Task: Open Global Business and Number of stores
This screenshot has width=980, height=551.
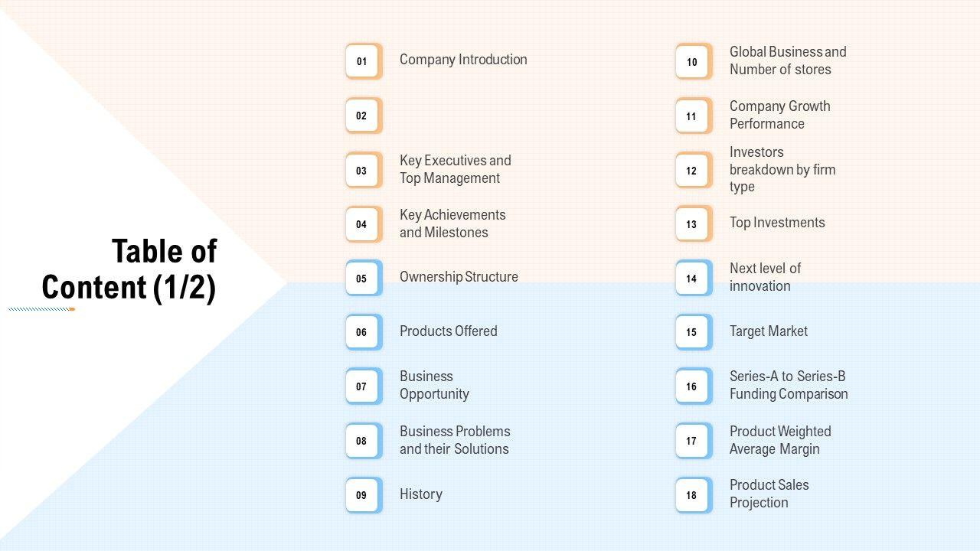Action: [x=788, y=60]
